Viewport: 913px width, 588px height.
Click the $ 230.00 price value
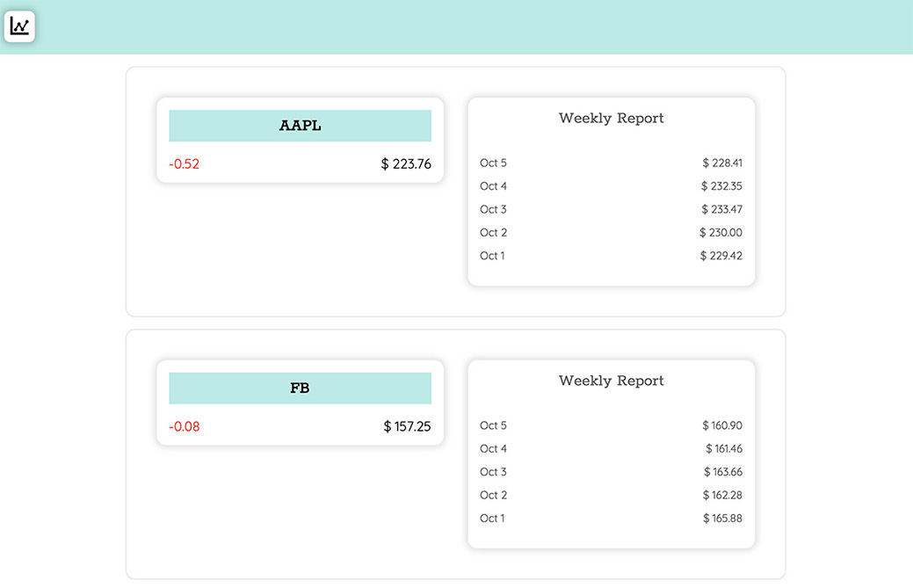click(x=721, y=233)
